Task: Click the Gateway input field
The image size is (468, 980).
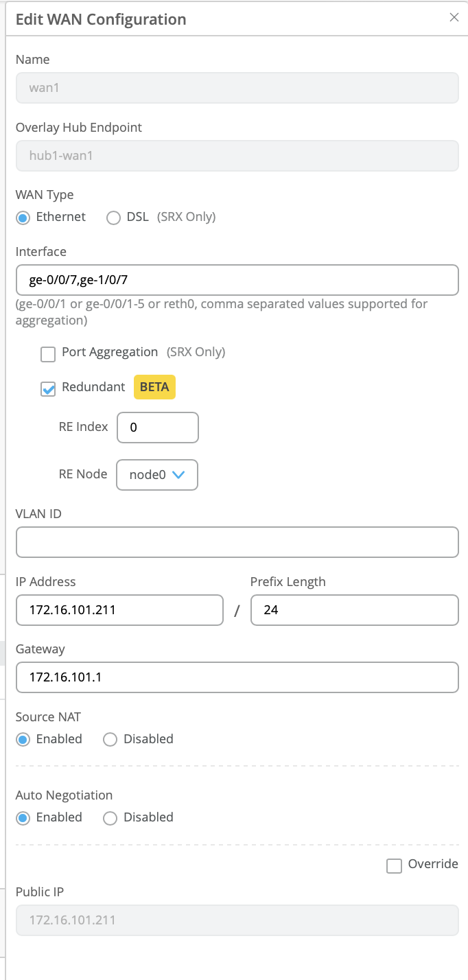Action: (x=237, y=677)
